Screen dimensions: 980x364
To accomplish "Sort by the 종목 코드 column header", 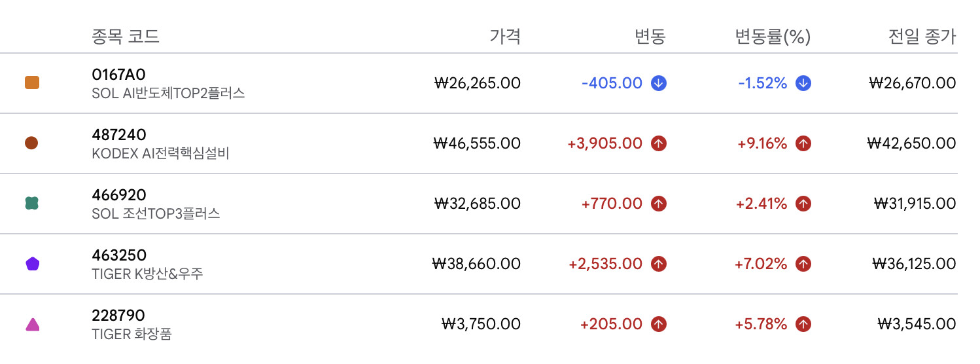I will point(125,36).
